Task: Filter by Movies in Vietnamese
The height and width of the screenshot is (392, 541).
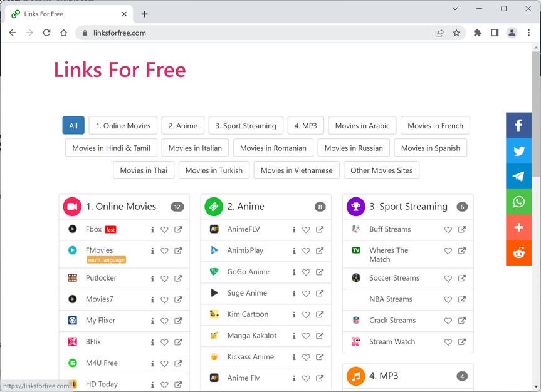Action: 297,170
